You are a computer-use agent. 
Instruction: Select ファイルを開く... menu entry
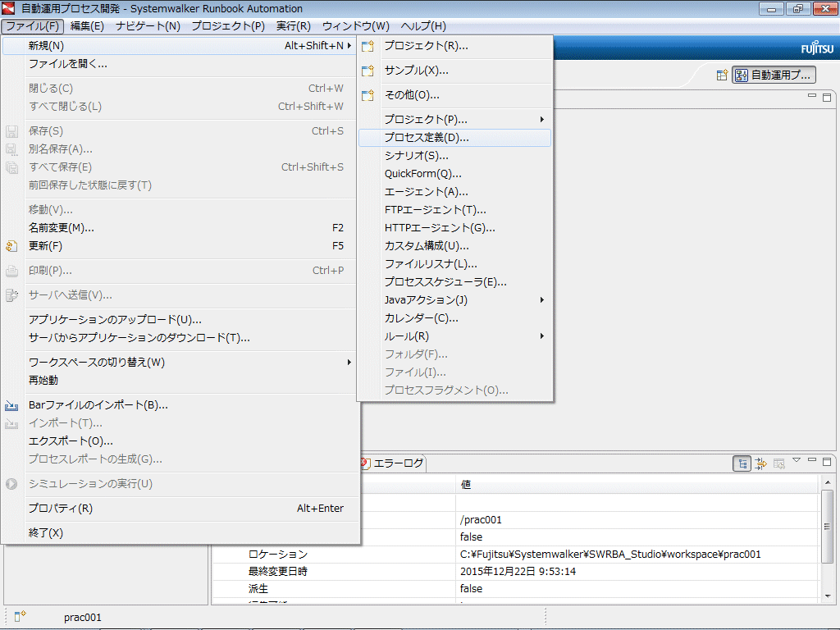pyautogui.click(x=179, y=64)
